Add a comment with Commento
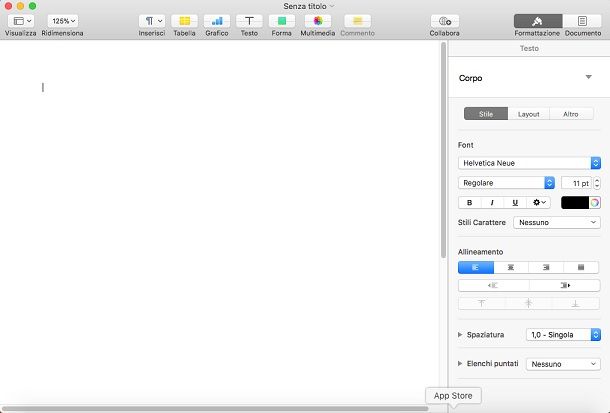Image resolution: width=610 pixels, height=413 pixels. click(x=358, y=21)
